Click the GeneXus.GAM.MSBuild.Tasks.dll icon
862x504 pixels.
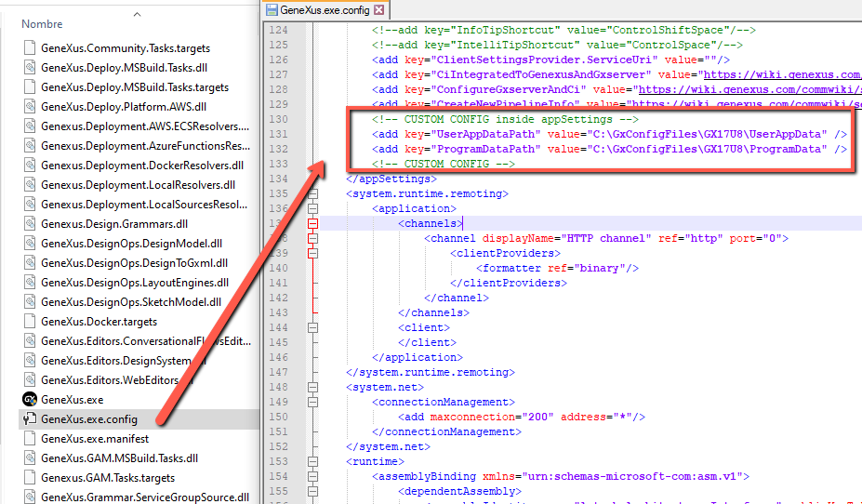point(30,458)
